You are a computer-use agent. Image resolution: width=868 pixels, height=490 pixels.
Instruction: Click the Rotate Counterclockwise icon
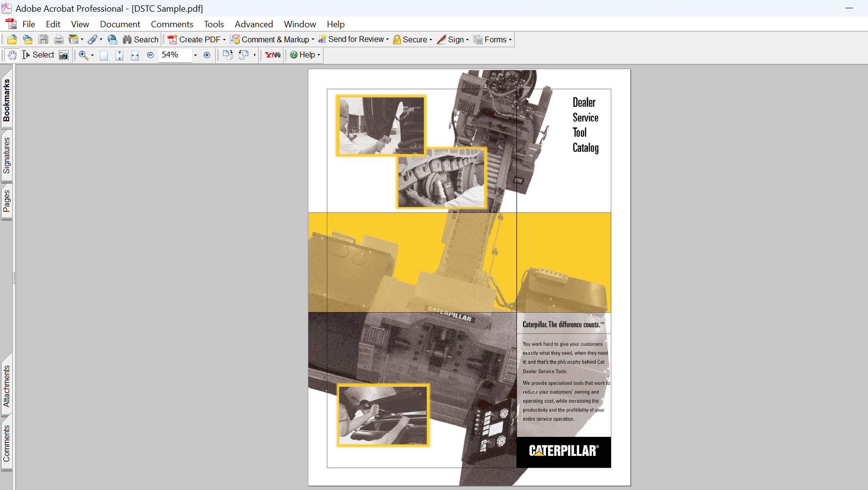click(x=244, y=55)
